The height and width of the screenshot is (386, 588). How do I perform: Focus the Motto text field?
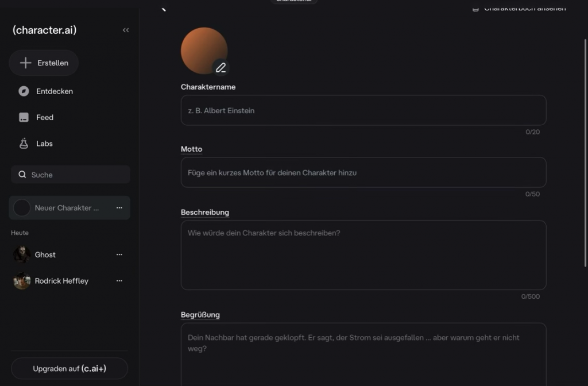pyautogui.click(x=363, y=172)
